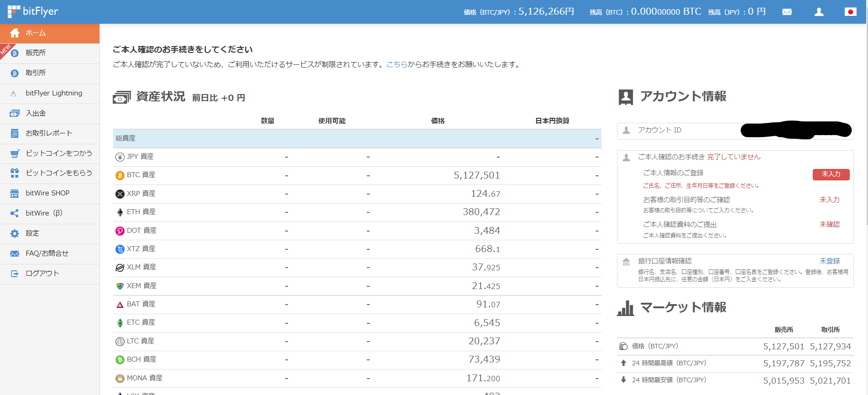Select ログアウト to sign out
Screen dimensions: 868x395
tap(50, 274)
